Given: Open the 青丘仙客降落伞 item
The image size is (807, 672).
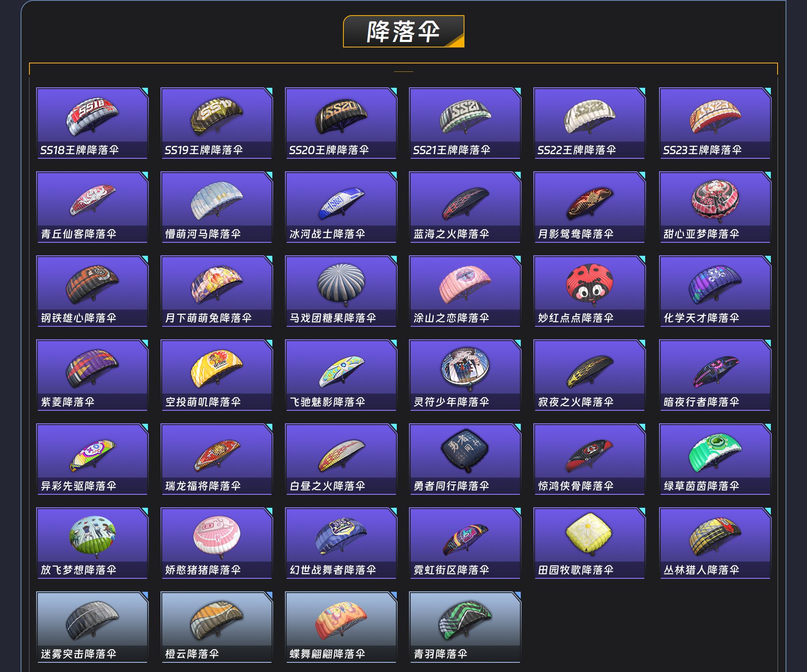Looking at the screenshot, I should tap(92, 207).
